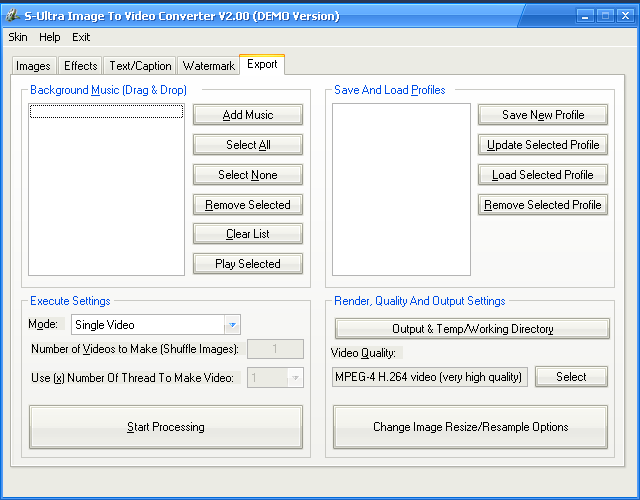Viewport: 640px width, 500px height.
Task: Open the thread count dropdown
Action: [295, 378]
